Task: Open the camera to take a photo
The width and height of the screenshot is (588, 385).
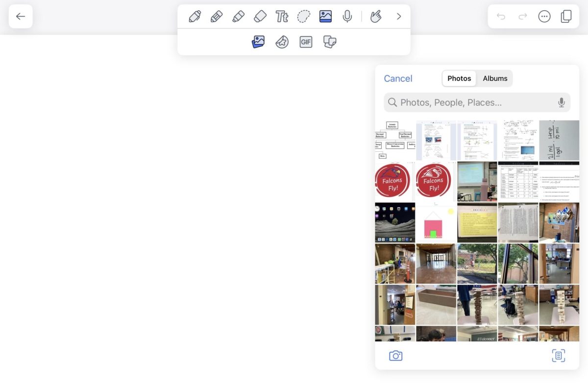Action: coord(396,356)
